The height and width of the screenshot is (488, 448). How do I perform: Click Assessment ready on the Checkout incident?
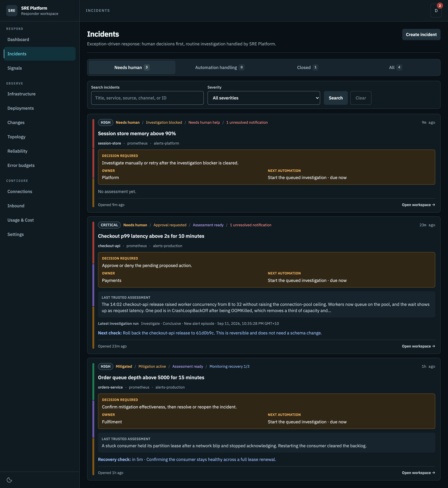pyautogui.click(x=208, y=225)
